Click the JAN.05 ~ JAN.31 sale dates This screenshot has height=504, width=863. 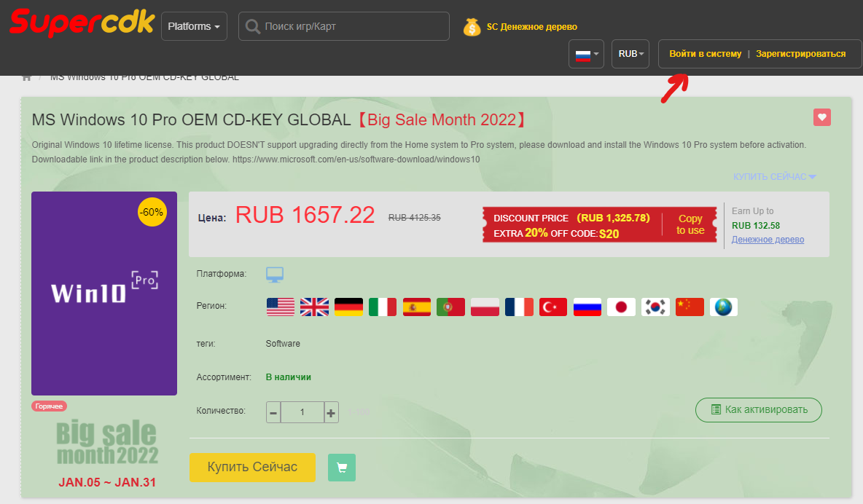tap(107, 483)
